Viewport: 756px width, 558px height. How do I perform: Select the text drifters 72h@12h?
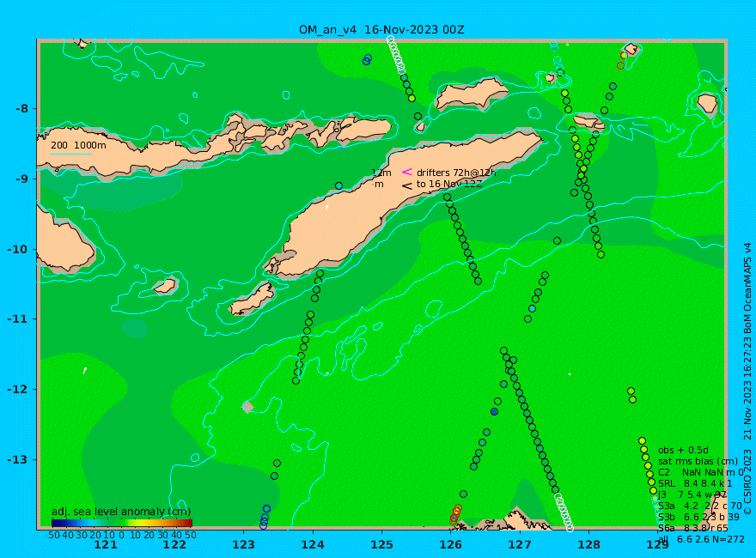click(456, 173)
